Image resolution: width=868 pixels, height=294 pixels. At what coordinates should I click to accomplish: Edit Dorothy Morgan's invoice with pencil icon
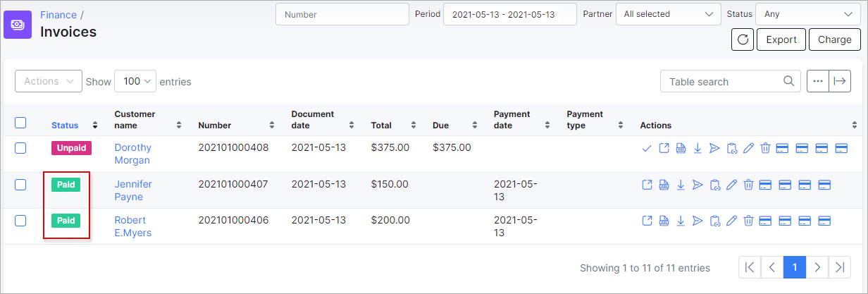click(x=748, y=148)
